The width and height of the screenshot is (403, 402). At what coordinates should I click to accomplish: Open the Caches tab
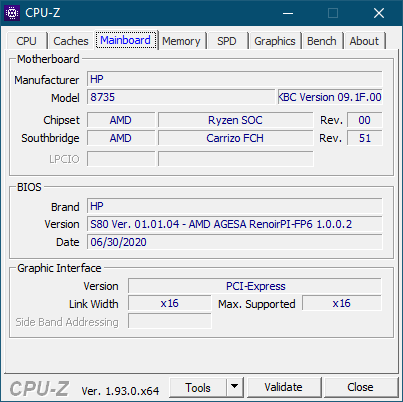pyautogui.click(x=71, y=41)
